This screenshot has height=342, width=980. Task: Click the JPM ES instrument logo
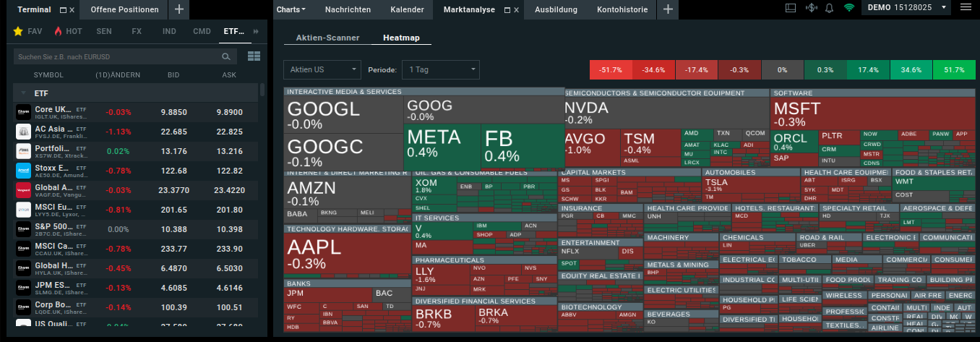(22, 288)
